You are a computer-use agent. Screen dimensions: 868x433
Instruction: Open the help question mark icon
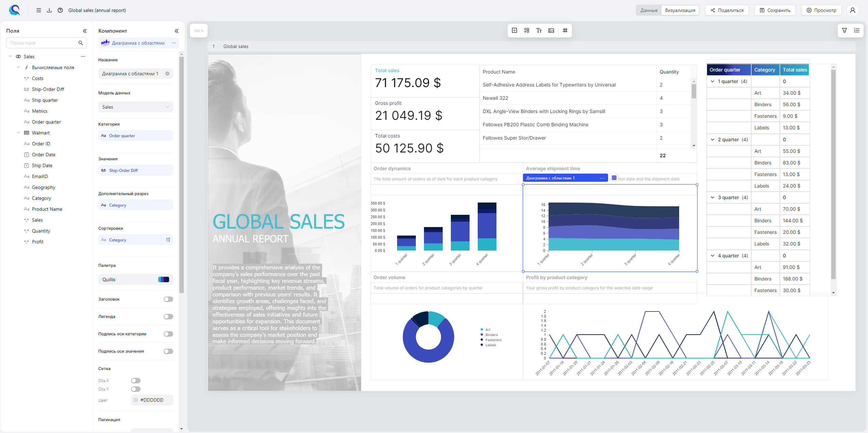click(x=60, y=10)
